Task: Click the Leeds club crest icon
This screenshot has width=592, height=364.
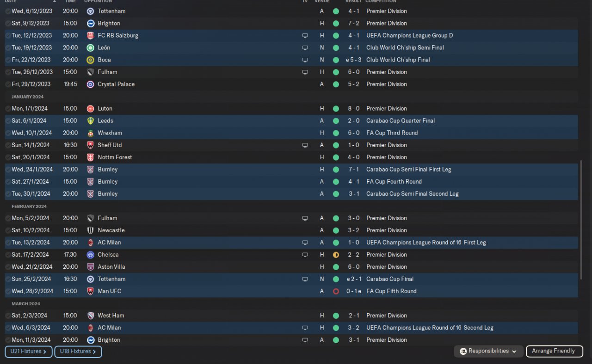Action: tap(90, 121)
